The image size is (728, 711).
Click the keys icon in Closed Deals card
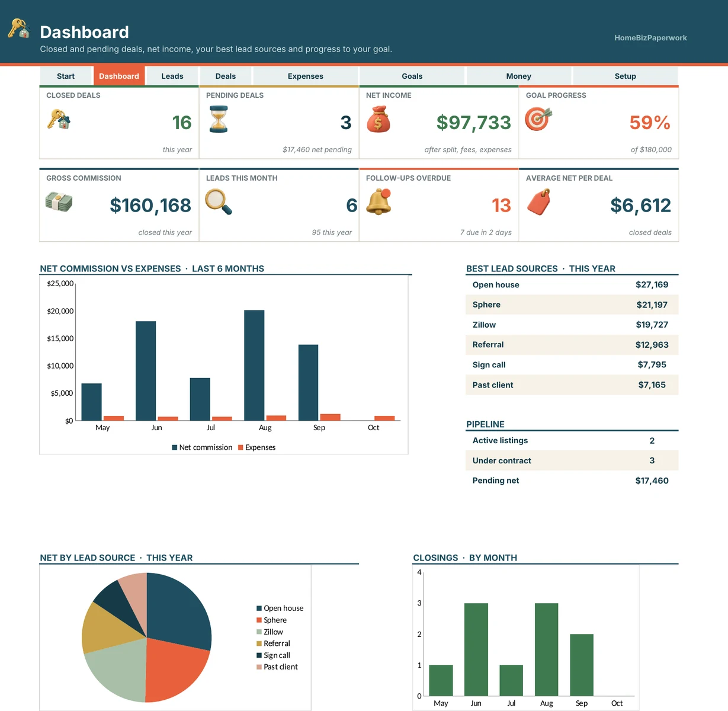[x=59, y=120]
